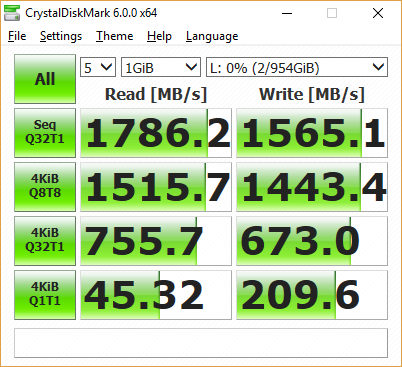402x367 pixels.
Task: Start the 4KiB Q32T1 test
Action: pyautogui.click(x=45, y=241)
